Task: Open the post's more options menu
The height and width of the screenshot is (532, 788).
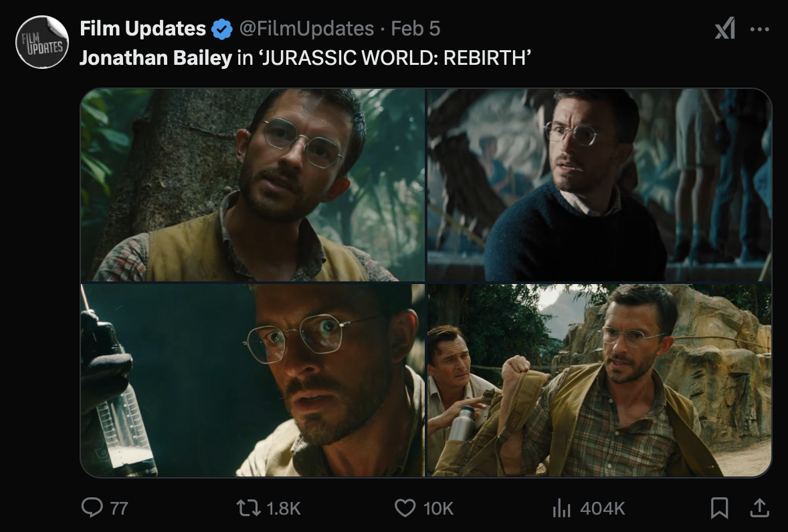Action: tap(760, 29)
